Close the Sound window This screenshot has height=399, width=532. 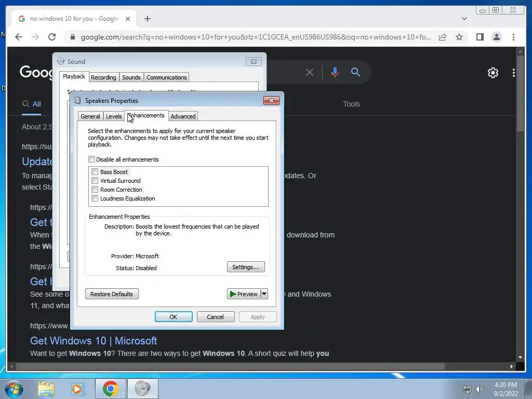(x=254, y=61)
